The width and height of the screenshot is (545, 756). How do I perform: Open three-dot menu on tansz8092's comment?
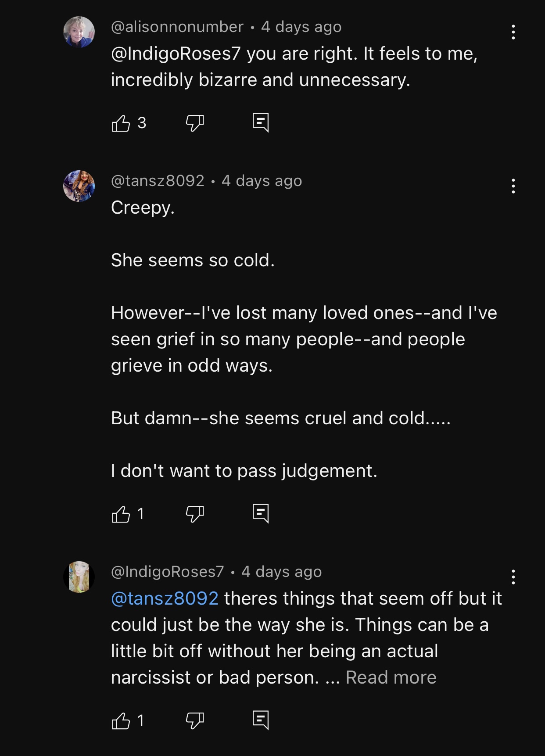pyautogui.click(x=513, y=186)
